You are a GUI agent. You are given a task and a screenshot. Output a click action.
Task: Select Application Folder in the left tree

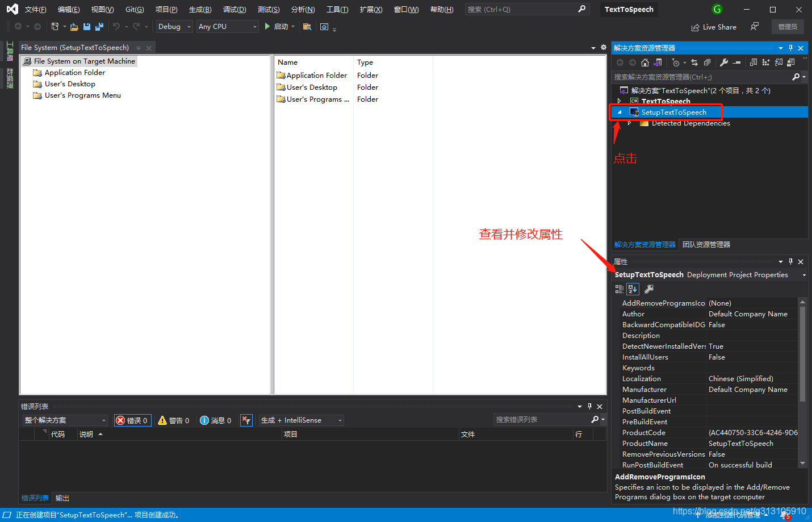(75, 73)
